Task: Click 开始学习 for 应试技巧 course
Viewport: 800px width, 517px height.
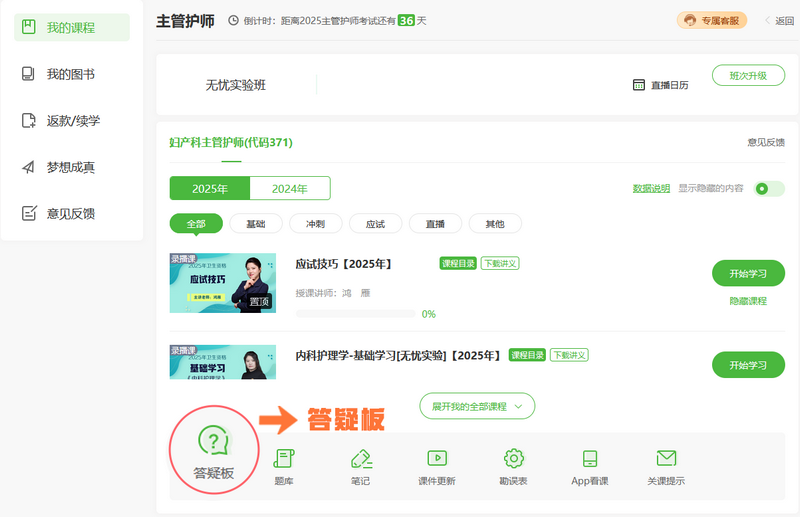Action: (748, 274)
